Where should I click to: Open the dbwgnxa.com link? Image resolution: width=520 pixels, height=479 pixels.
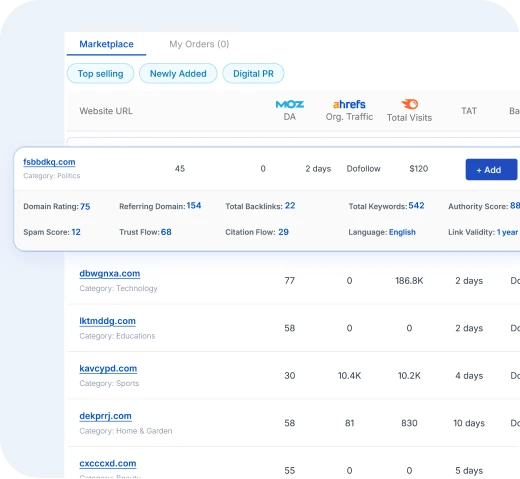(x=110, y=274)
